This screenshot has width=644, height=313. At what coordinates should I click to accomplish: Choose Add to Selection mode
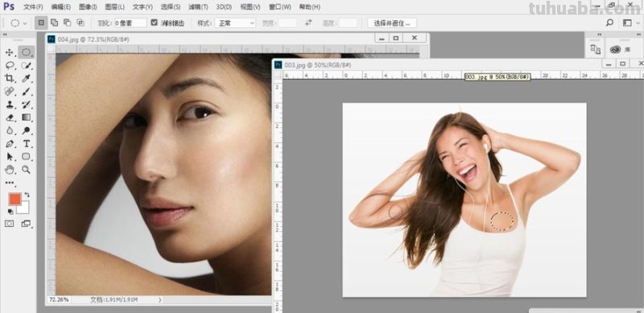coord(54,23)
